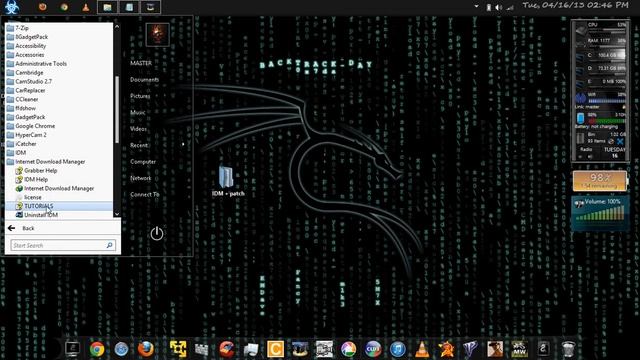Launch Firefox from the top quick-launch bar

42,7
